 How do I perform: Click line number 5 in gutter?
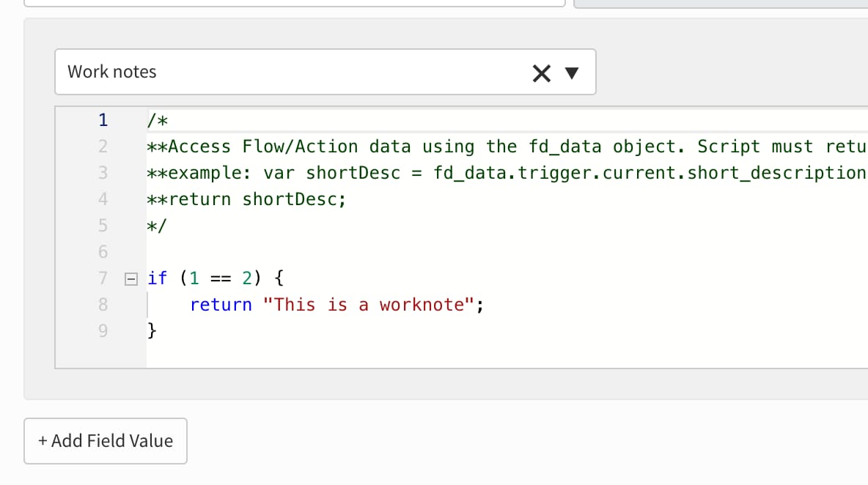click(x=103, y=226)
